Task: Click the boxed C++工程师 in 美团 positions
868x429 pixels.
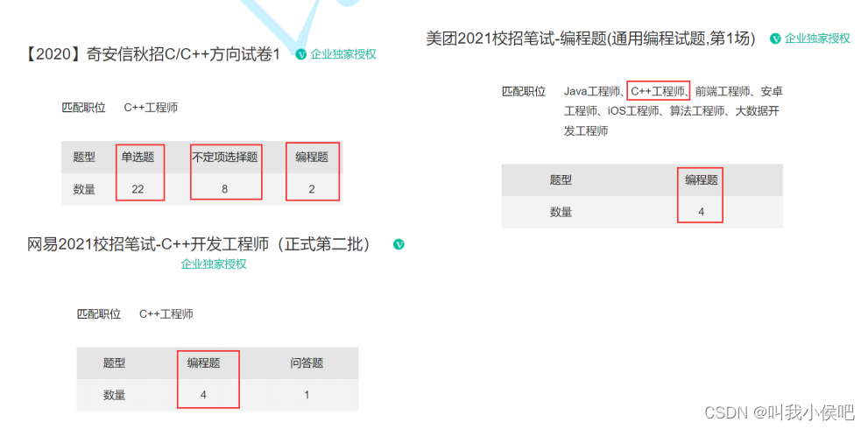Action: 658,91
